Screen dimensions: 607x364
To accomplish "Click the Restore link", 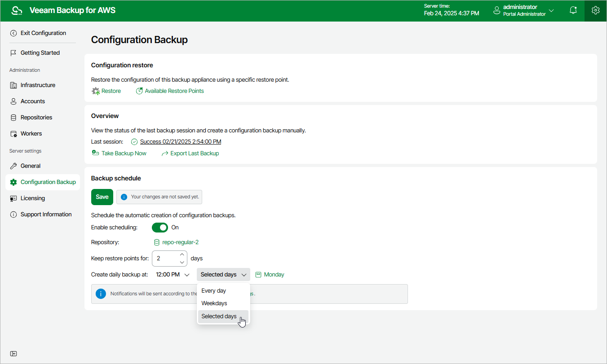I will click(x=111, y=91).
